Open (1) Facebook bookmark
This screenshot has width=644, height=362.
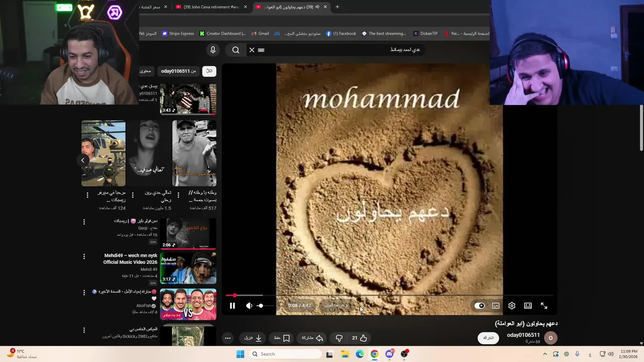click(341, 34)
